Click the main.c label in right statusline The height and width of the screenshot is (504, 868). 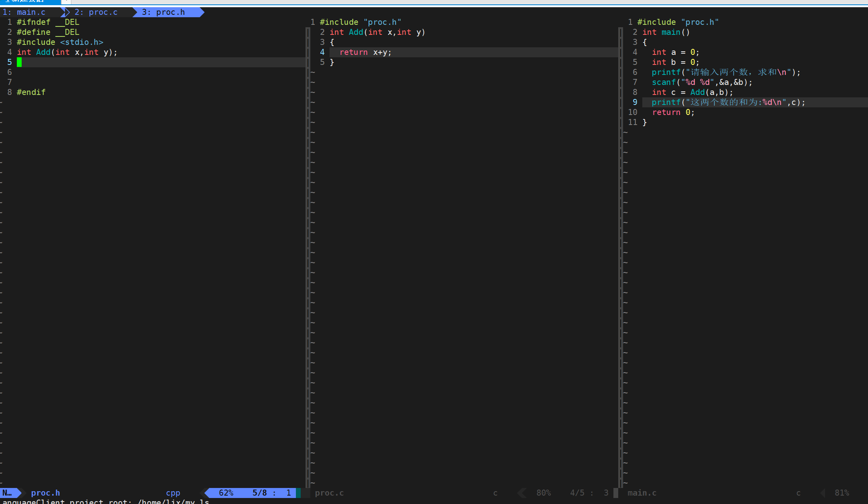click(x=642, y=493)
